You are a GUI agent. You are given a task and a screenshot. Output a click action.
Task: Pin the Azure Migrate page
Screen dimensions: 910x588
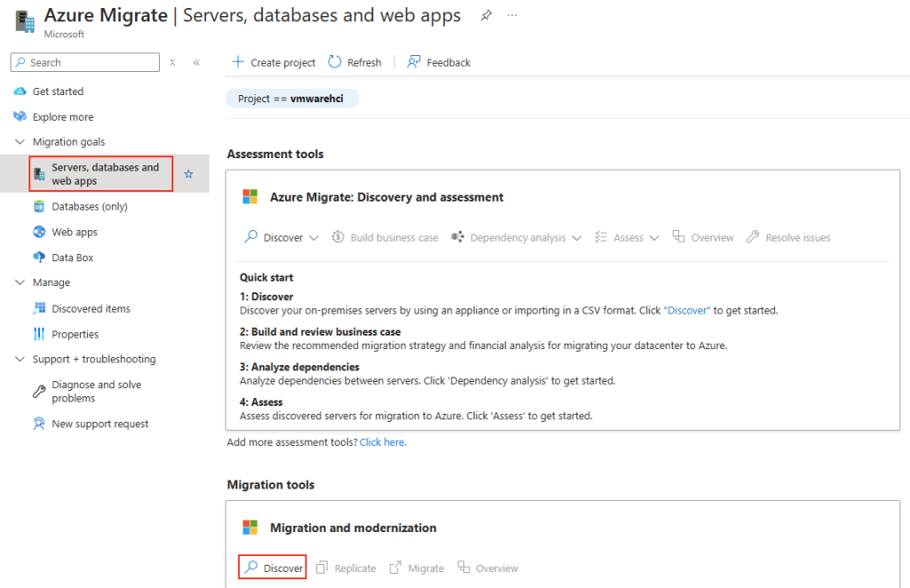[486, 16]
